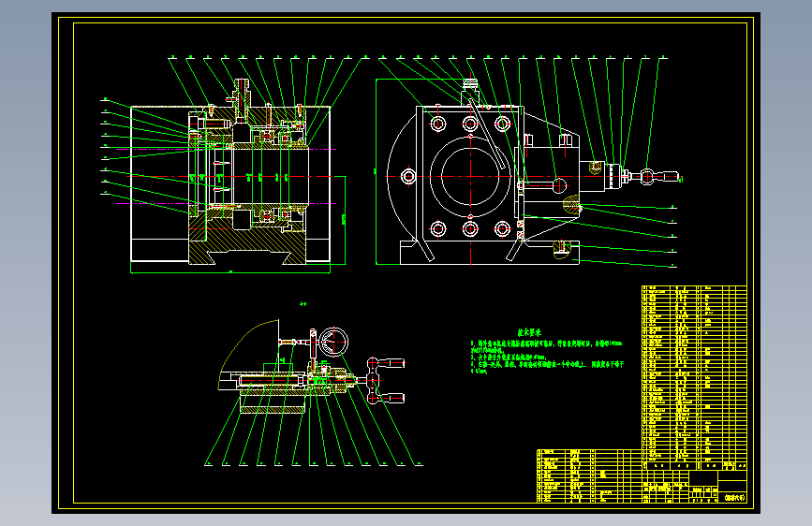Click the yellow parts list table
The width and height of the screenshot is (812, 526).
(694, 377)
